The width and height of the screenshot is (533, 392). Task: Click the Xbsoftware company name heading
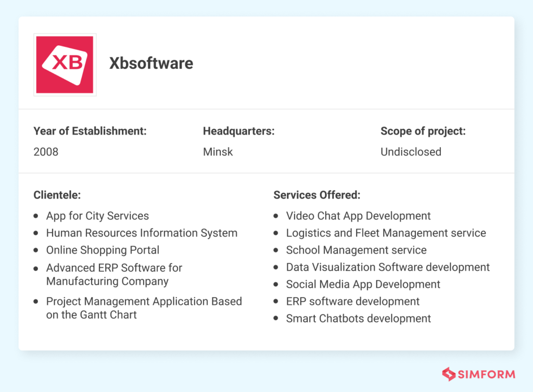(151, 64)
